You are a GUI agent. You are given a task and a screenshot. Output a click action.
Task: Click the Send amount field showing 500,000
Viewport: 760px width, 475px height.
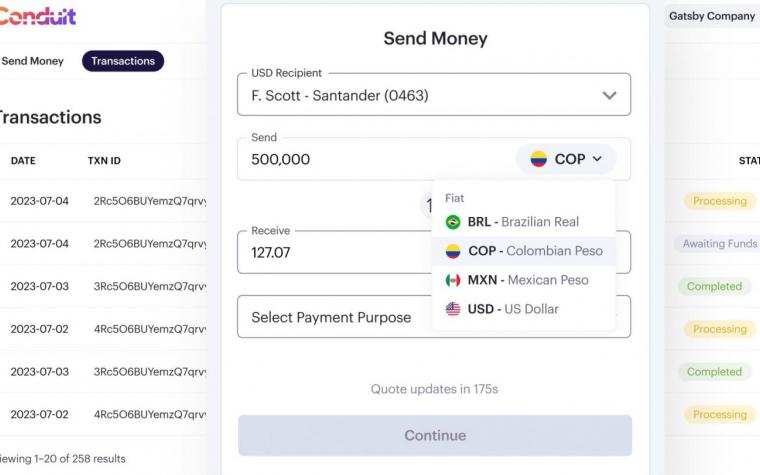[x=376, y=159]
